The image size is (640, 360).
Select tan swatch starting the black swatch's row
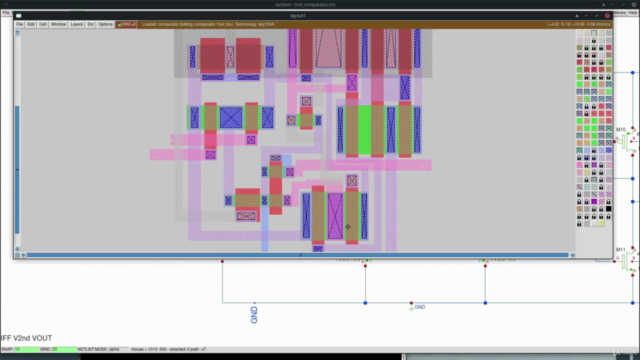tap(579, 209)
